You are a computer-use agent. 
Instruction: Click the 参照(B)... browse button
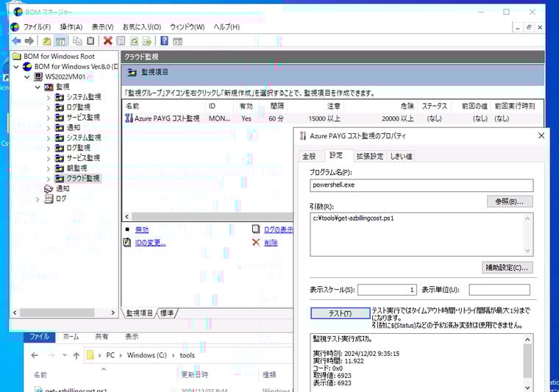(510, 202)
